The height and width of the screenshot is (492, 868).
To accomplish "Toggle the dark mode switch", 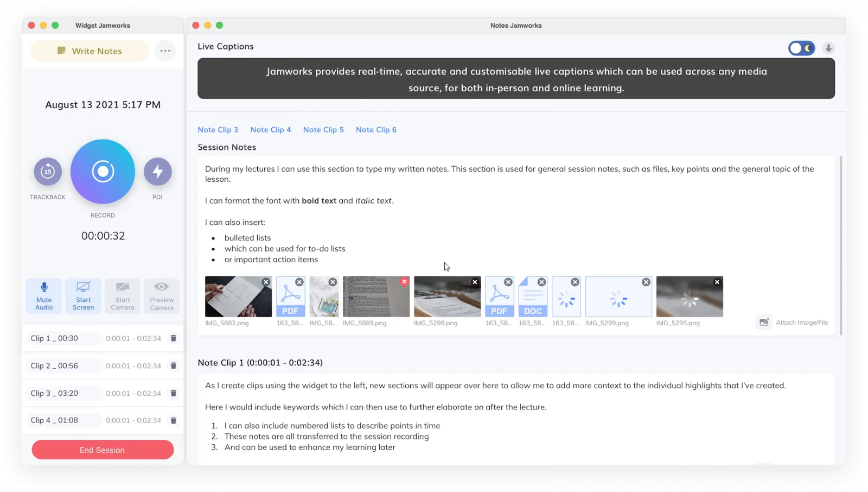I will click(801, 48).
